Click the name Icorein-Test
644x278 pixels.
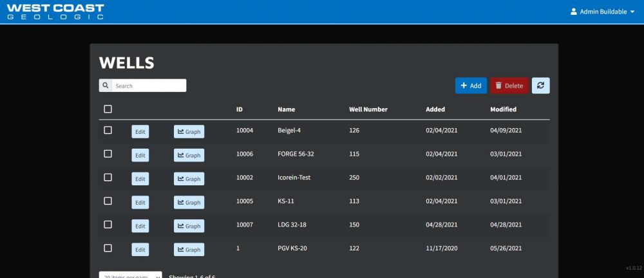(x=294, y=178)
